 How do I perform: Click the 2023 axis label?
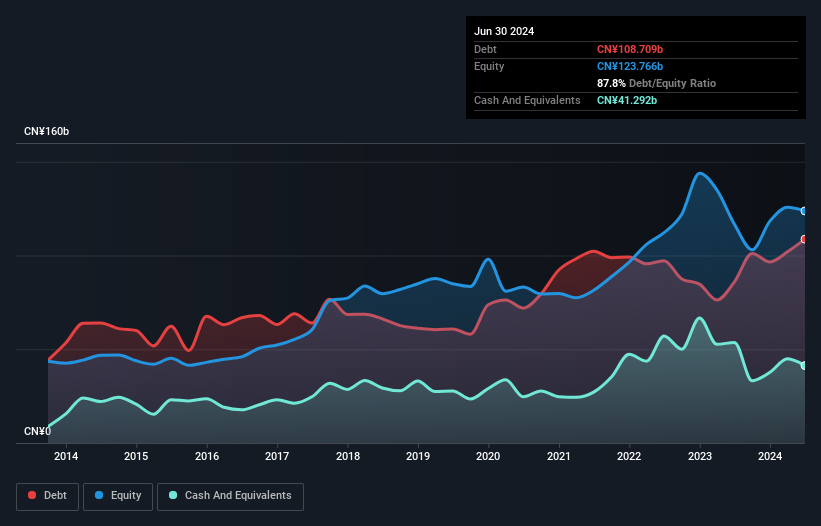[x=700, y=456]
